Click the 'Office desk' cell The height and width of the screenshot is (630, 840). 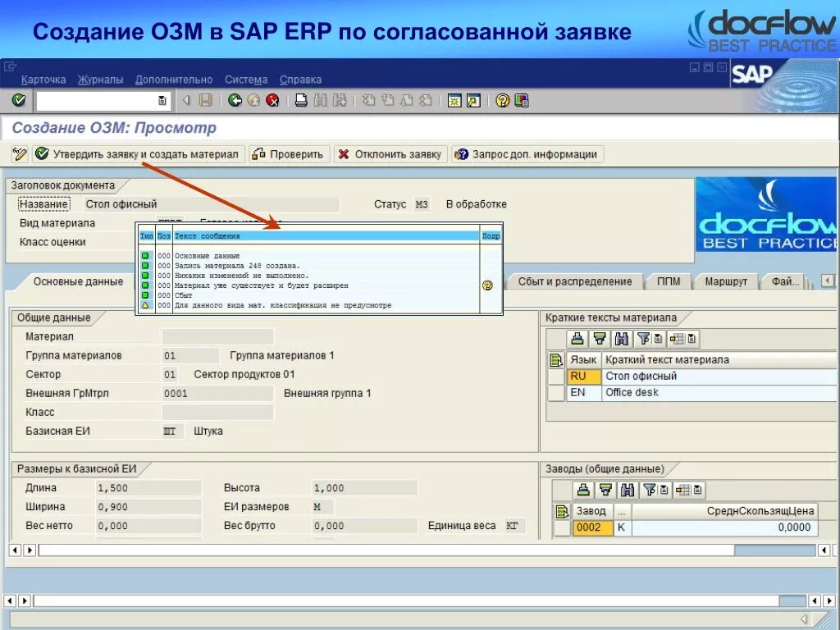(719, 393)
